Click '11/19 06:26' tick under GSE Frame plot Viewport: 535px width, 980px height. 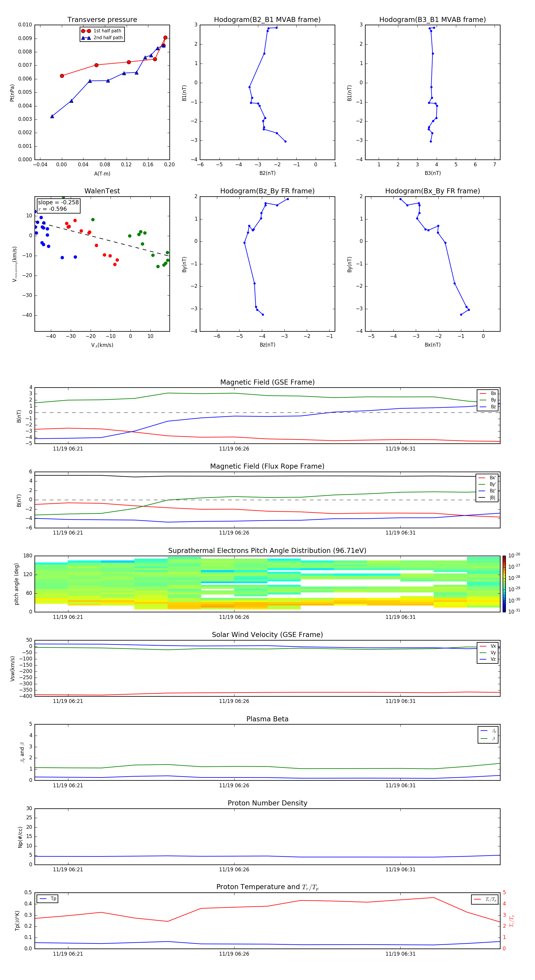coord(234,449)
